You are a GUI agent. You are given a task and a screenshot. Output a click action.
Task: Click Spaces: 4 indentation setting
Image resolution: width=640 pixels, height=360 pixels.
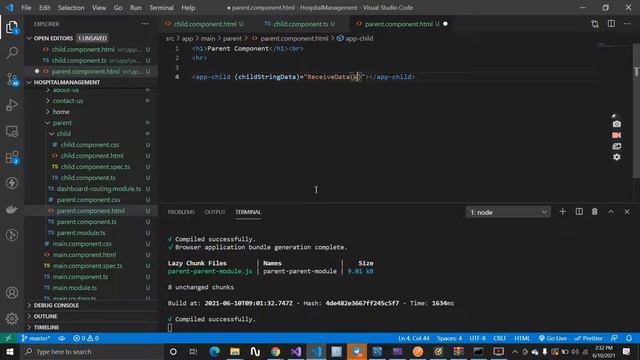449,338
